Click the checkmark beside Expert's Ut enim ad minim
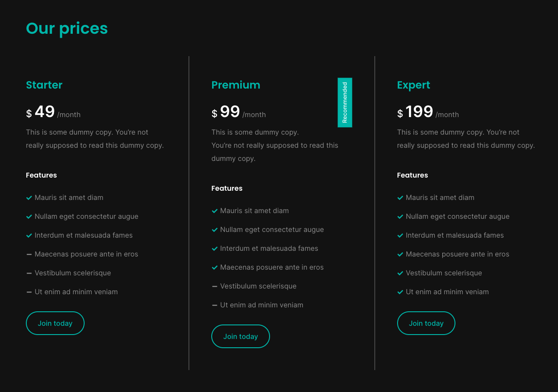The height and width of the screenshot is (392, 558). click(400, 292)
